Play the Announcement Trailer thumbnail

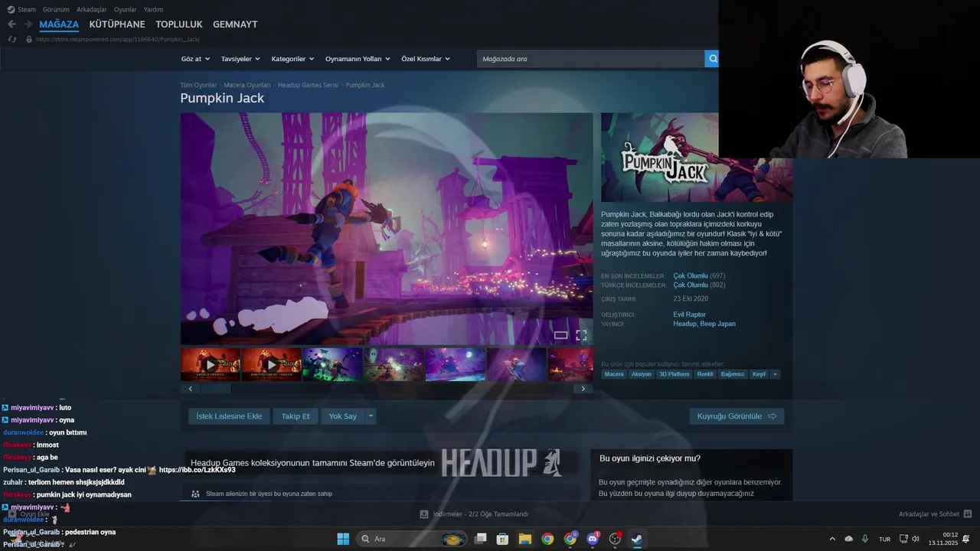point(272,364)
